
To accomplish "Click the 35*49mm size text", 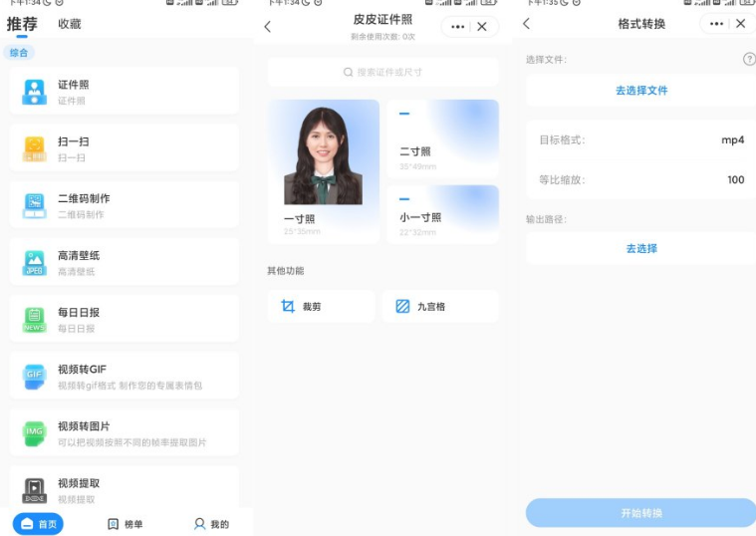I will [417, 166].
